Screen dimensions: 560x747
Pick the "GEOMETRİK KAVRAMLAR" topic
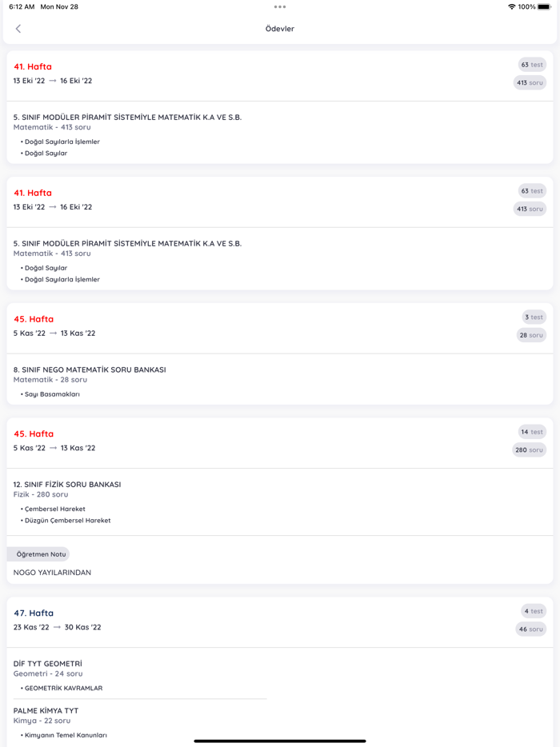(x=63, y=688)
